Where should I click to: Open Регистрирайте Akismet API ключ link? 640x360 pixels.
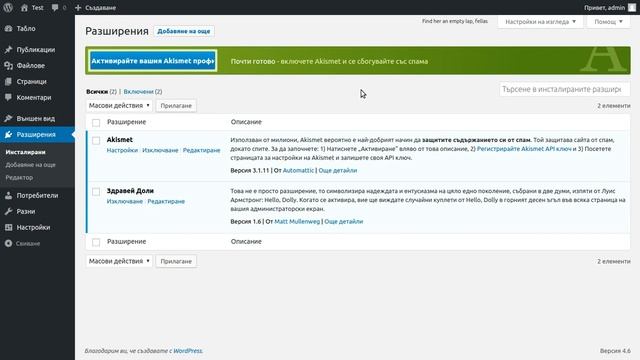click(524, 149)
